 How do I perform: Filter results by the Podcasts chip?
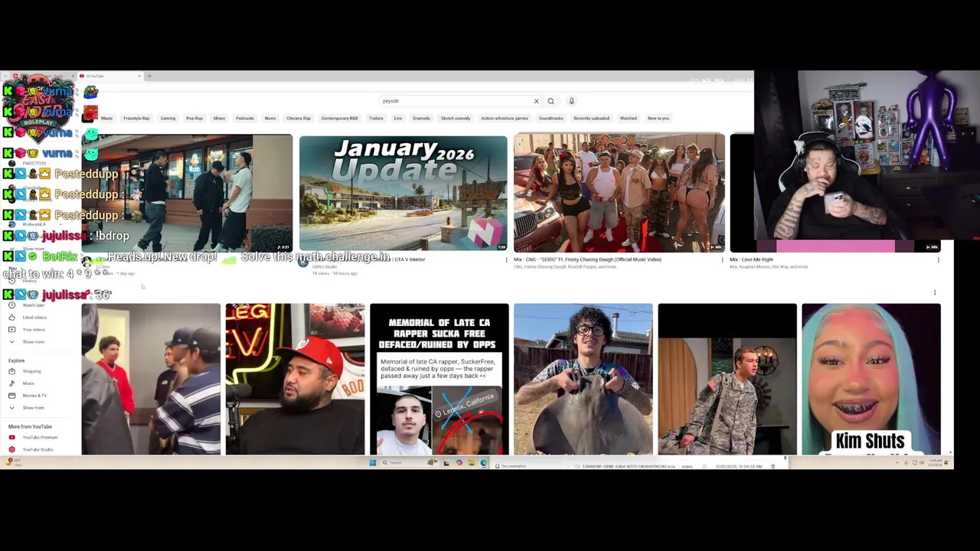(245, 119)
